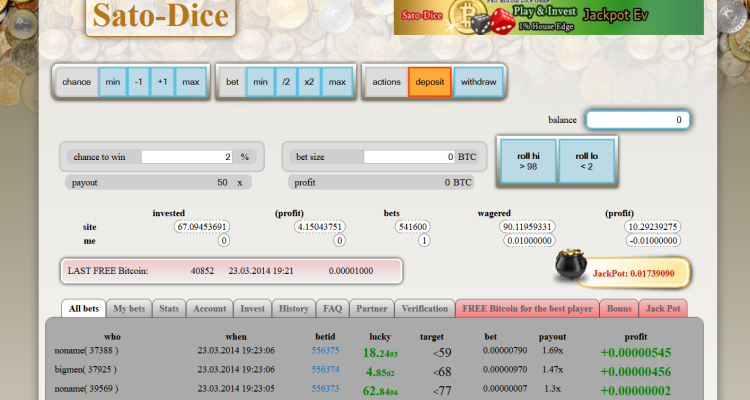Focus the chance to win input

187,157
